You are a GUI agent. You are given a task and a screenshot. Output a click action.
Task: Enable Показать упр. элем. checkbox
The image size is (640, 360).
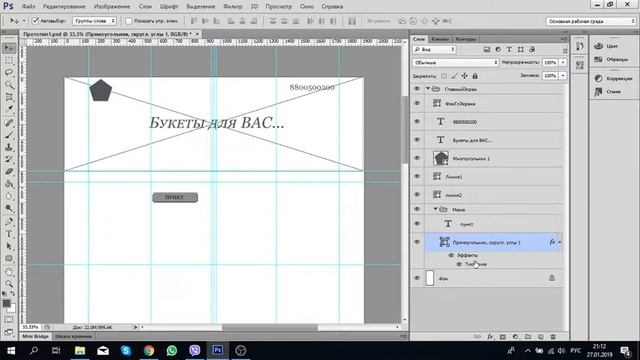129,21
